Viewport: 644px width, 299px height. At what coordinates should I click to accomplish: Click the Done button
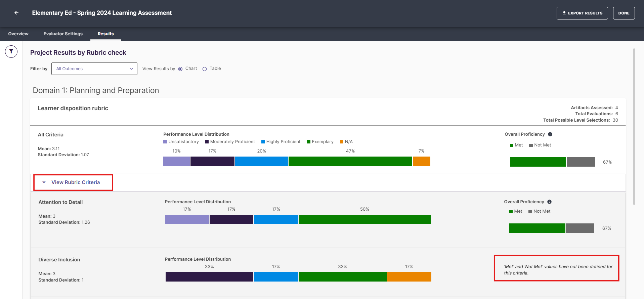point(624,13)
